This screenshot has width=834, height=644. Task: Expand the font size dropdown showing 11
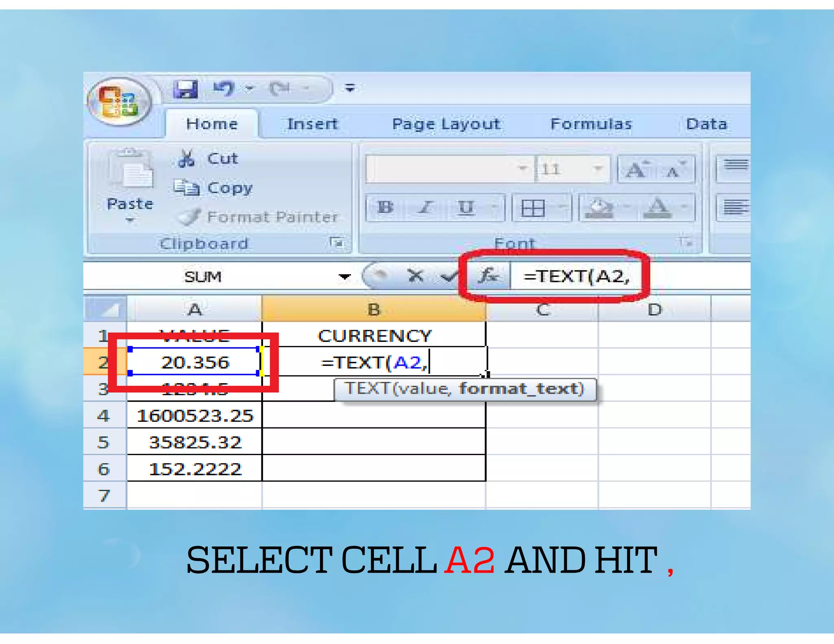(x=597, y=169)
